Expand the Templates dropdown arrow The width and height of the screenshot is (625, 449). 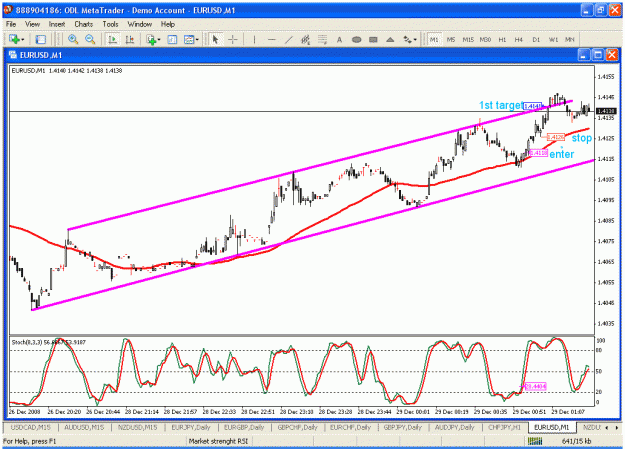pyautogui.click(x=197, y=40)
